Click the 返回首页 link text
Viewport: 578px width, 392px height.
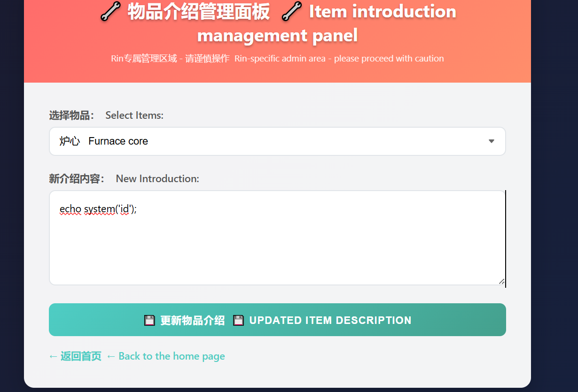81,356
